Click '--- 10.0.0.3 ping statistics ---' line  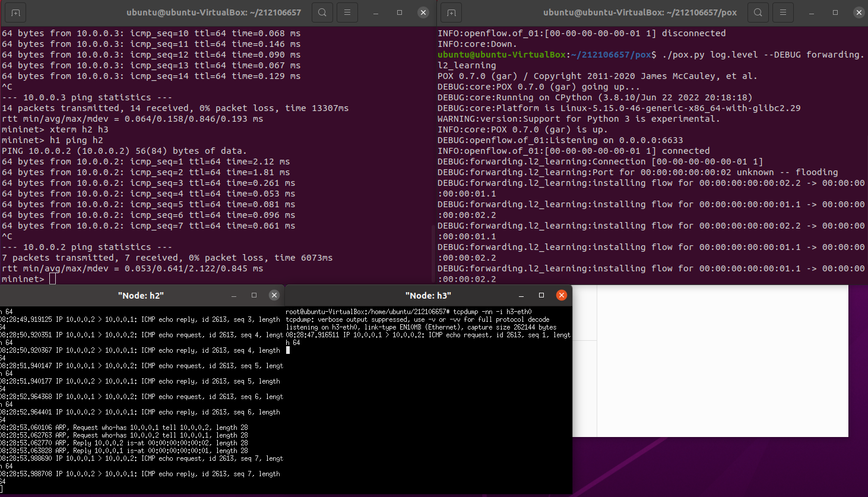tap(87, 97)
